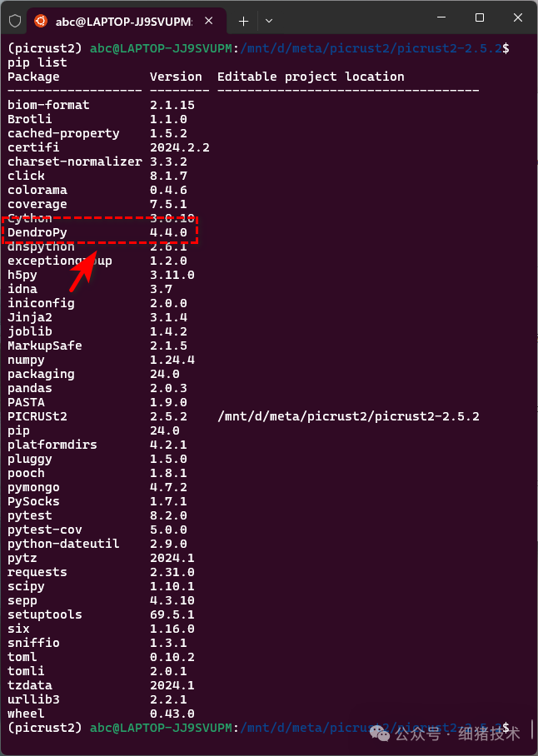This screenshot has height=756, width=538.
Task: Click the "Editable project location" header text
Action: pos(311,77)
